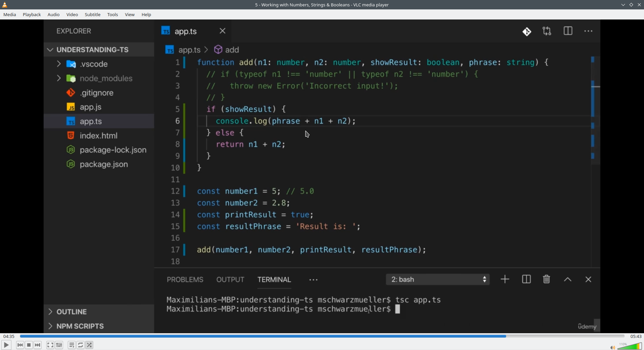This screenshot has height=350, width=644.
Task: Toggle the total time display 05:43
Action: [x=636, y=336]
